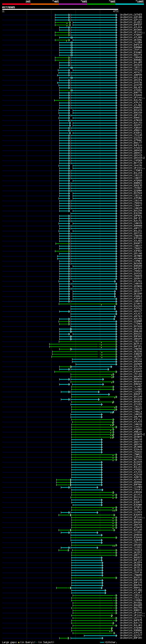
Task: Click the ~20% identity scale label
Action: tap(28, 2)
